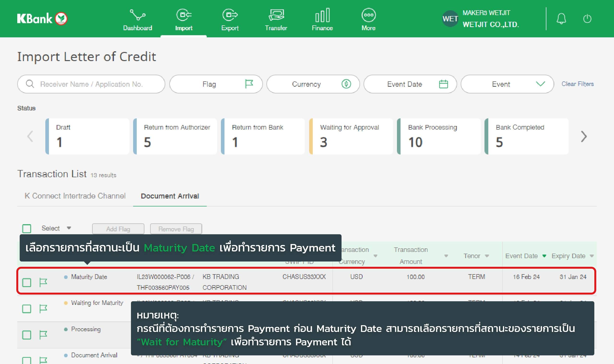
Task: Check the Waiting for Maturity row checkbox
Action: (27, 309)
